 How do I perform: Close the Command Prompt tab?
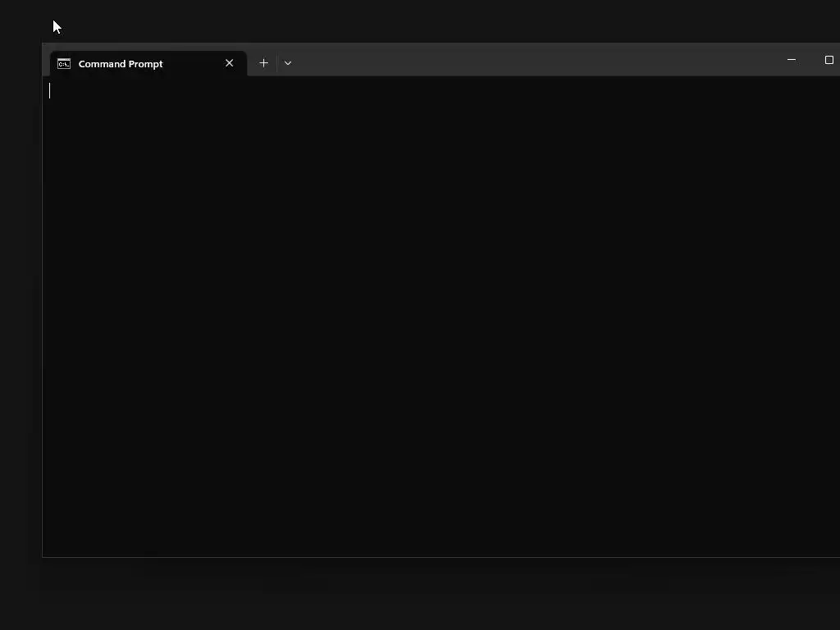click(x=230, y=63)
